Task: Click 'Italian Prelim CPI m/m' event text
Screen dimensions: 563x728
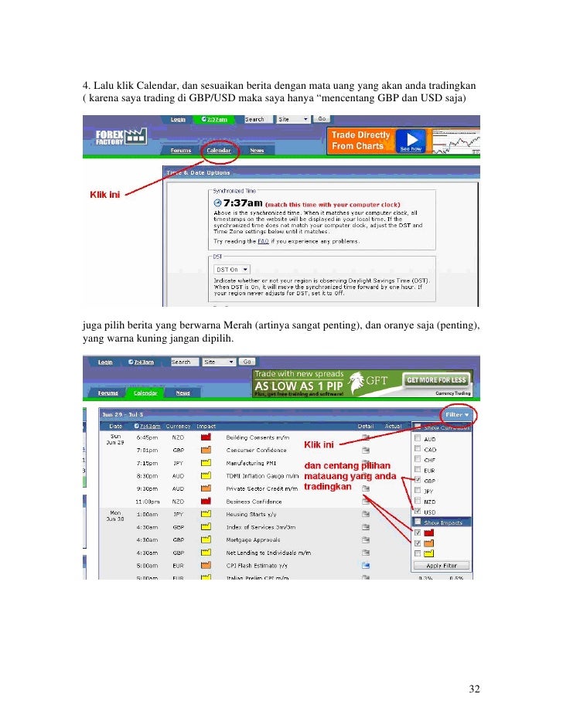Action: click(x=257, y=577)
